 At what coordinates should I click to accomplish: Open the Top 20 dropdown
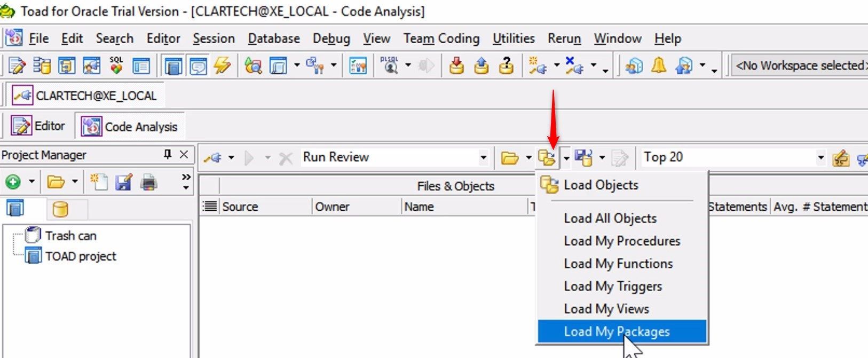(820, 157)
